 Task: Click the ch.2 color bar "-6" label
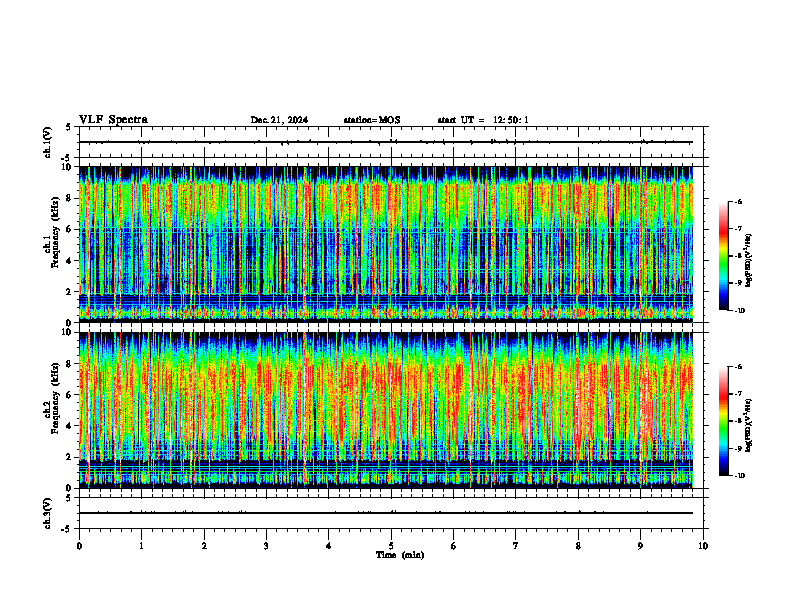[738, 367]
